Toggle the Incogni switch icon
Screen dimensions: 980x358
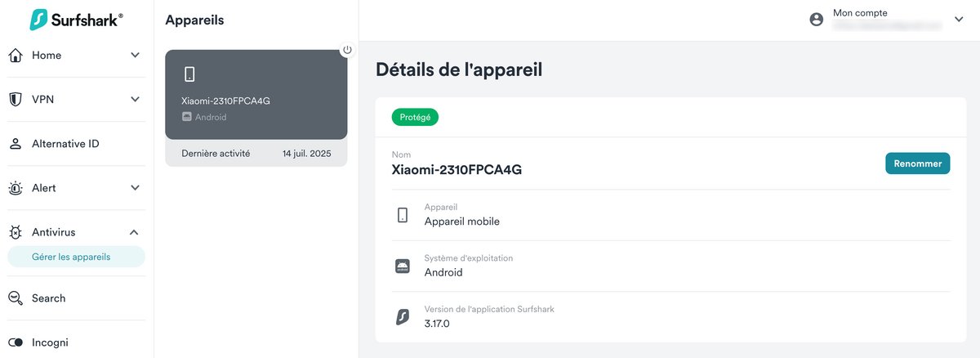coord(16,342)
